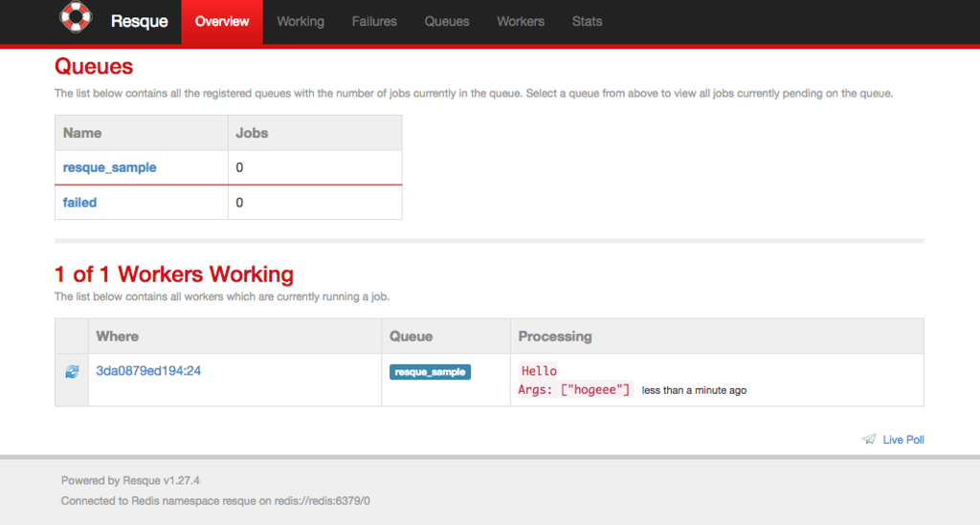Click the Resque title in header
Image resolution: width=980 pixels, height=525 pixels.
click(x=140, y=21)
